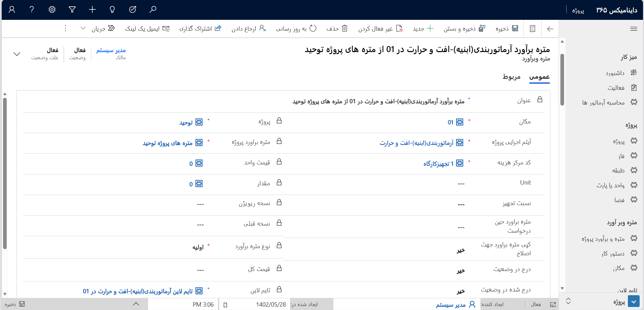Click the back arrow in command bar

(550, 29)
